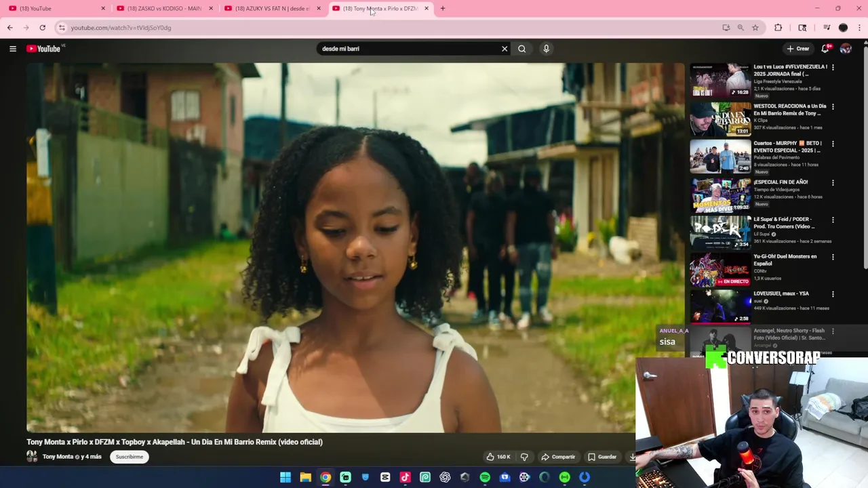Like the video with 160 K

[x=498, y=457]
